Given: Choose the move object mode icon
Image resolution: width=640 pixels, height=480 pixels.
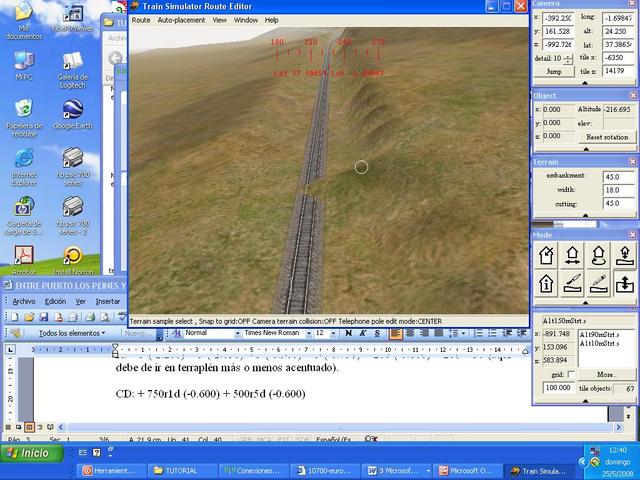Looking at the screenshot, I should [572, 255].
